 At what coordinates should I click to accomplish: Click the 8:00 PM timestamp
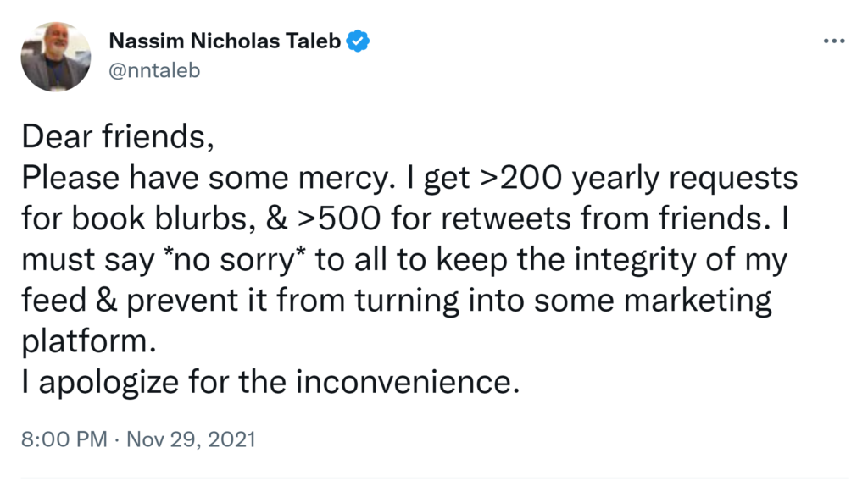coord(62,439)
